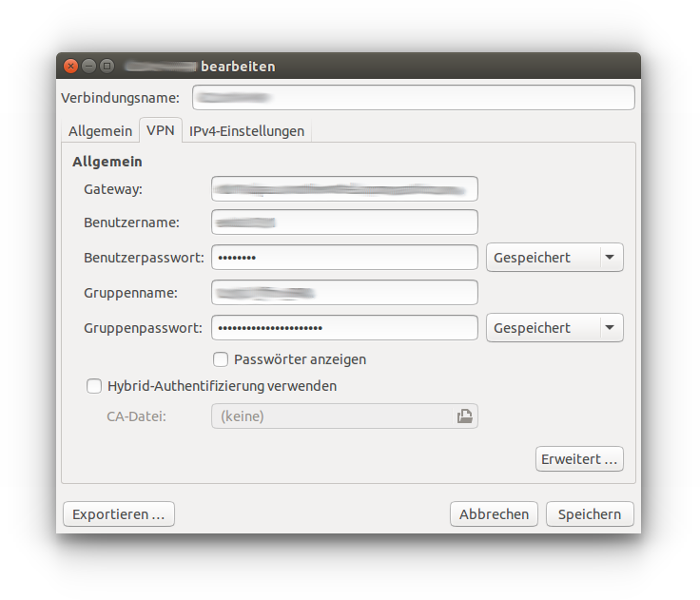Viewport: 700px width, 600px height.
Task: Click the Exportieren … button
Action: coord(119,514)
